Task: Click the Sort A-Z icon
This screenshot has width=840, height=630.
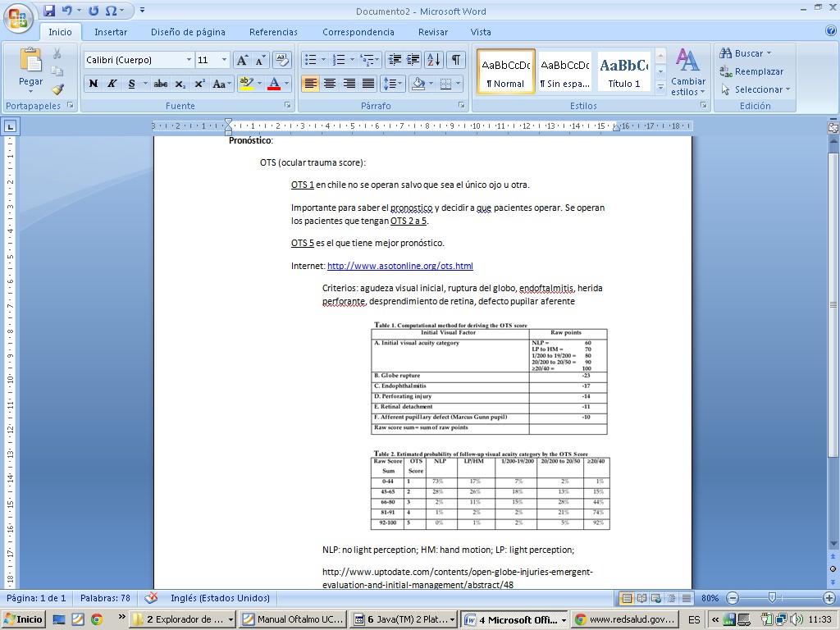Action: pyautogui.click(x=434, y=60)
